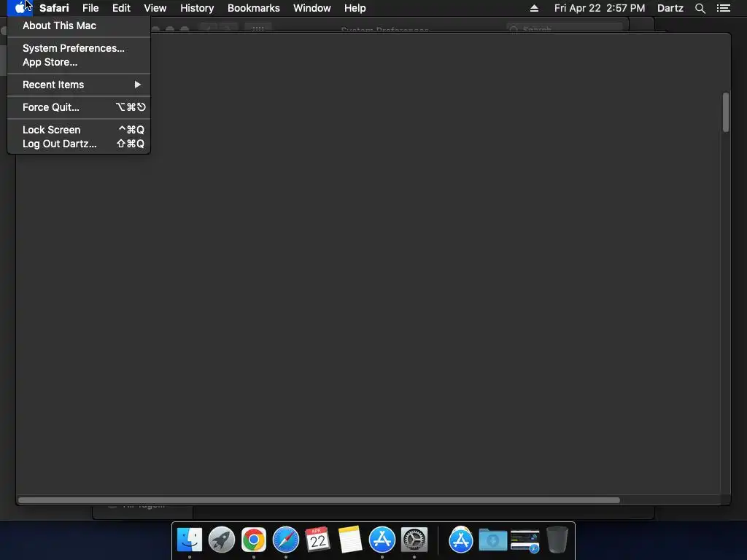Click the vertical scrollbar thumb
This screenshot has width=747, height=560.
[726, 112]
